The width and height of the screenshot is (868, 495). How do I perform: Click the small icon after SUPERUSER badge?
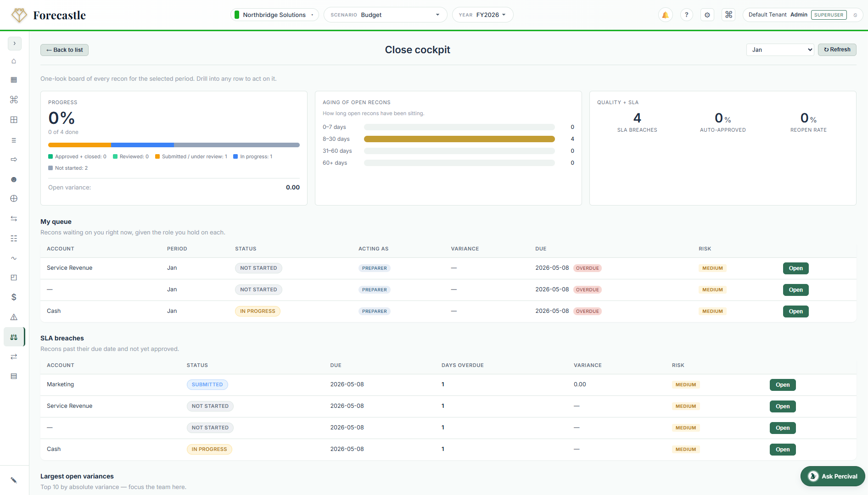855,15
